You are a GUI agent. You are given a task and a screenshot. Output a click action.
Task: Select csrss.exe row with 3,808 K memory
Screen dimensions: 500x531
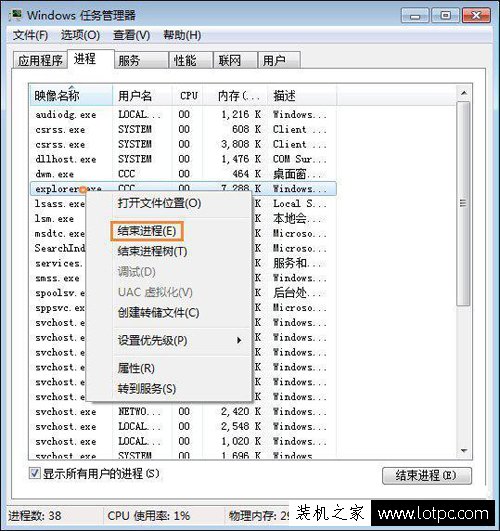click(183, 145)
